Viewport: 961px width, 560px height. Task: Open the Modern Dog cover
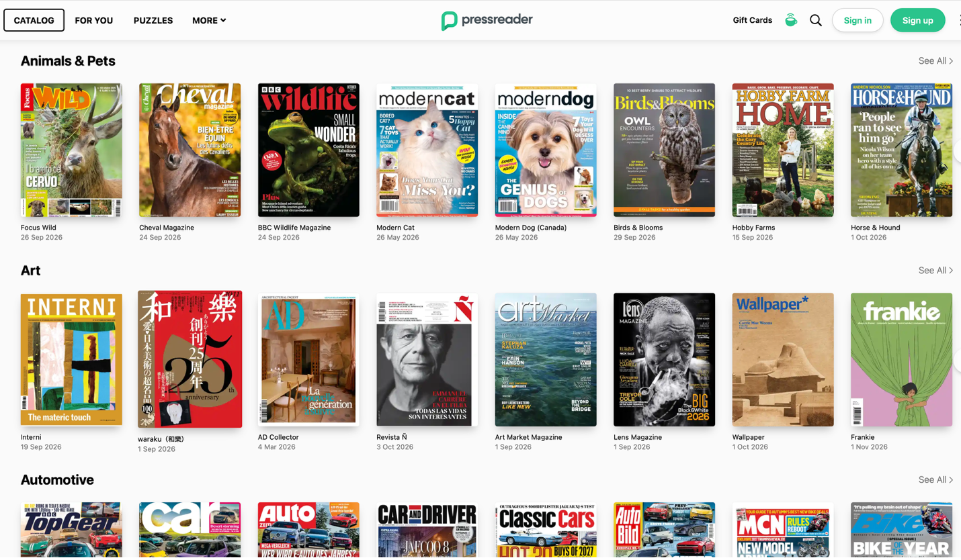tap(546, 150)
